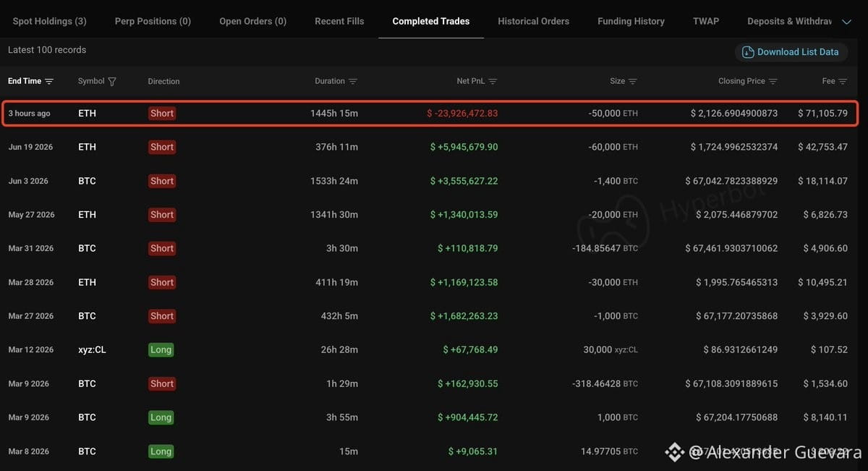Open the Historical Orders tab
The width and height of the screenshot is (868, 471).
(x=534, y=21)
